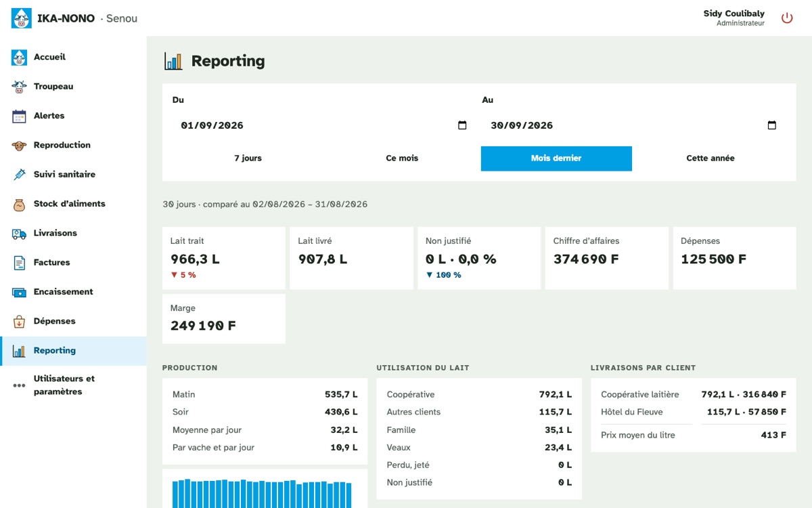Click the Stock d'aliments sack icon

point(20,204)
